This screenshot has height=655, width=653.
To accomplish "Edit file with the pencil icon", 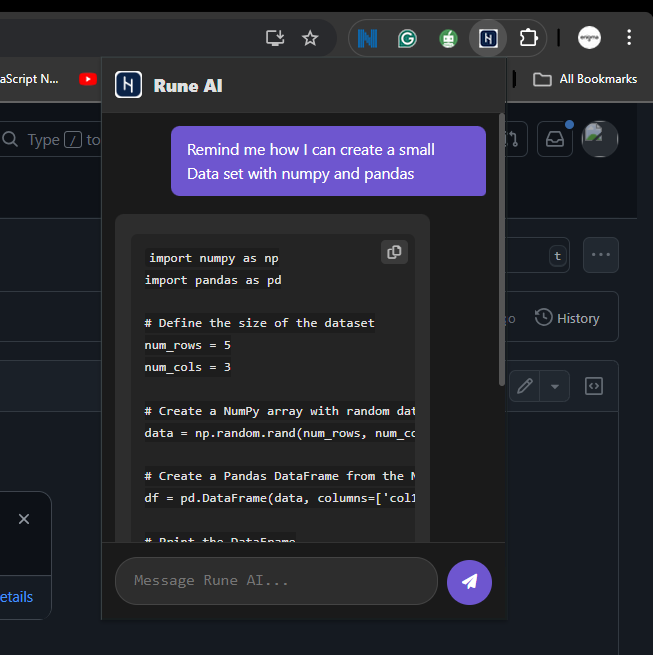I will click(x=525, y=386).
